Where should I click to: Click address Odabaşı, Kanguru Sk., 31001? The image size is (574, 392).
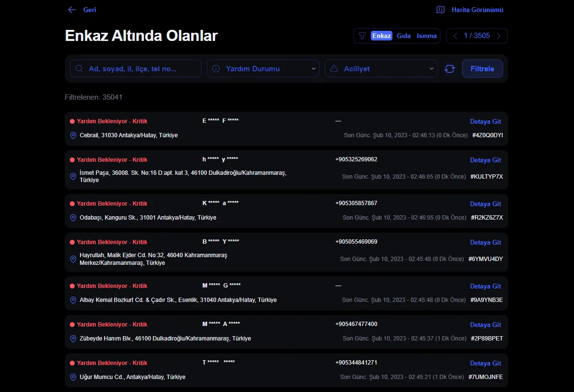point(148,218)
